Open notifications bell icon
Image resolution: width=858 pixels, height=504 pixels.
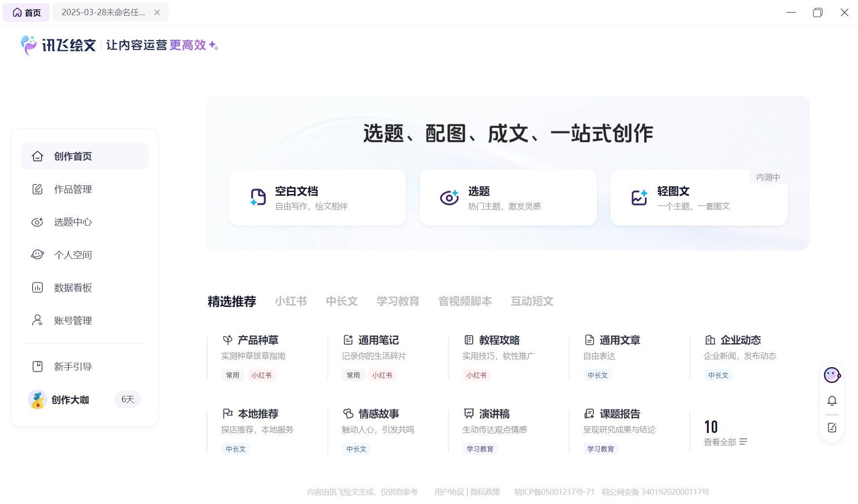click(832, 401)
